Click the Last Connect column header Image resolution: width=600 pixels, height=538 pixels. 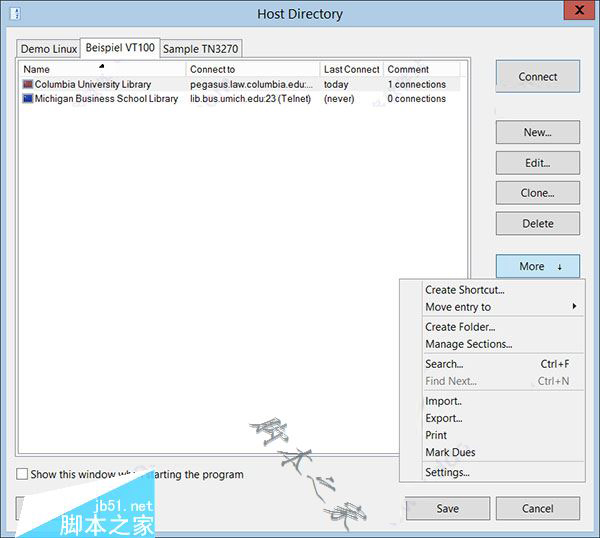point(351,69)
